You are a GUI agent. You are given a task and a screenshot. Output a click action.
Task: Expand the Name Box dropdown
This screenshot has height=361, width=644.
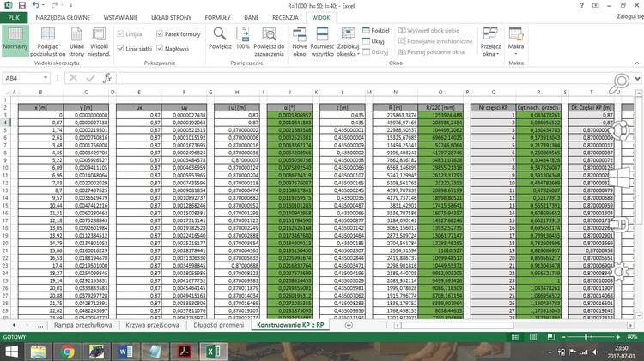(x=46, y=78)
